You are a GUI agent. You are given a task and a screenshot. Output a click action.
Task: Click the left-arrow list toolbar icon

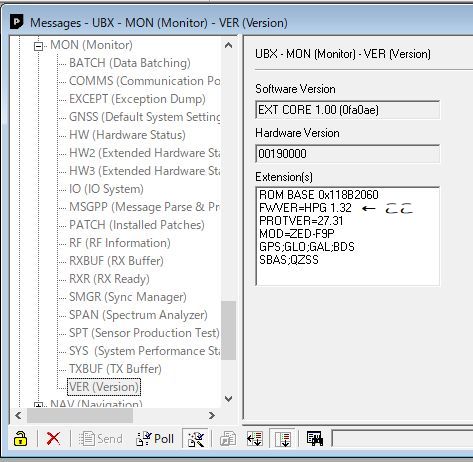[254, 439]
